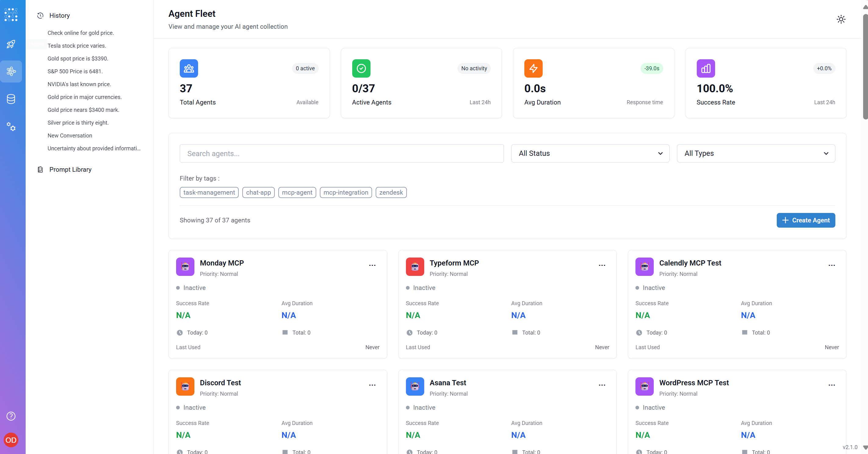
Task: Open the Prompt Library section
Action: [x=70, y=169]
